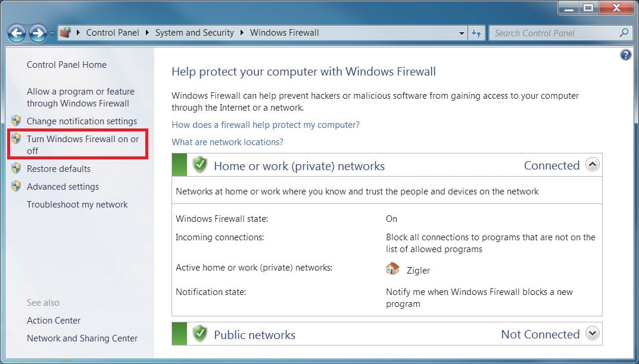639x364 pixels.
Task: Select System and Security in breadcrumb
Action: (194, 33)
